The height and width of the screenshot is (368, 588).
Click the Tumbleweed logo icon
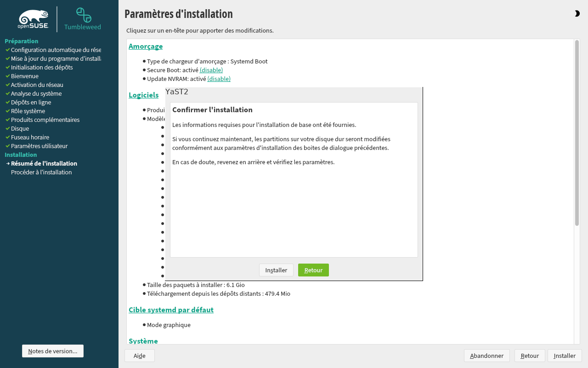click(83, 15)
